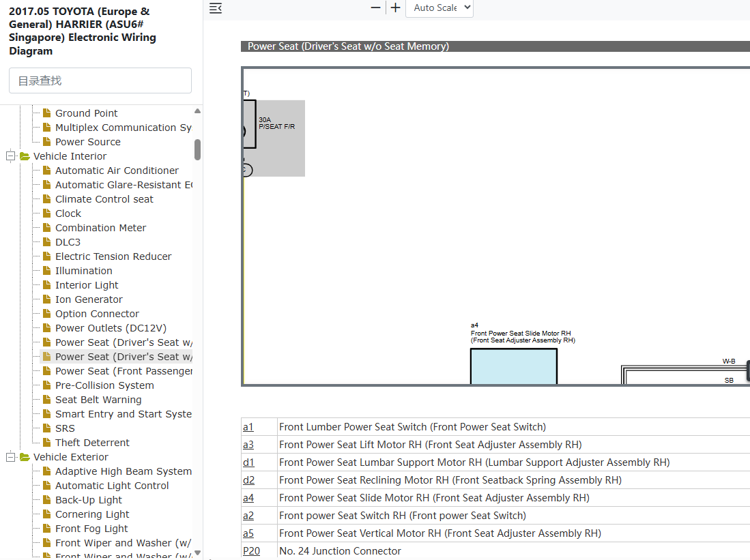Click the a4 connector link
Screen dimensions: 750x560
coord(248,498)
